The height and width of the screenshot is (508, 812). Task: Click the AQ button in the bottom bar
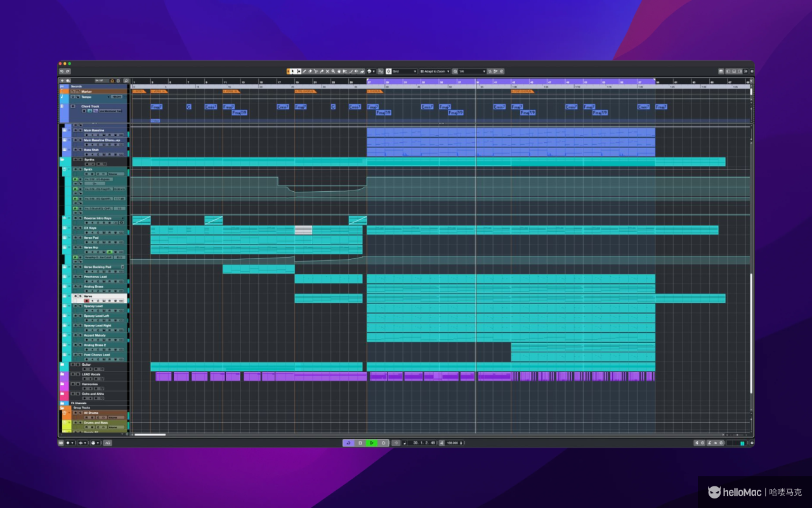coord(107,443)
